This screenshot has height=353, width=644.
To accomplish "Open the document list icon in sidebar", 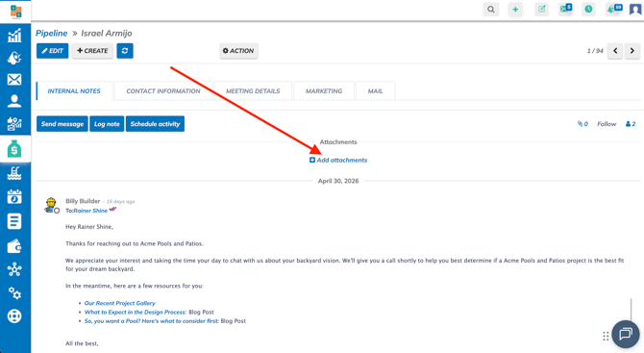I will pos(14,221).
